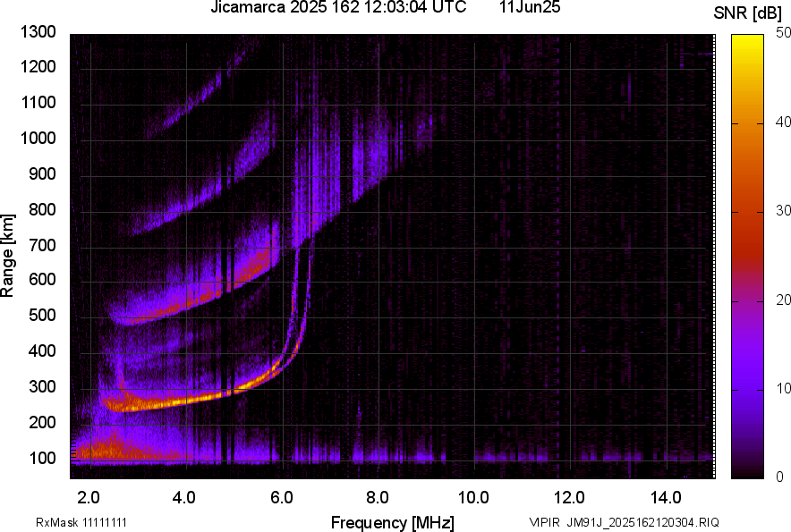Click the frequency tick label '14.0'
This screenshot has height=532, width=791.
666,498
